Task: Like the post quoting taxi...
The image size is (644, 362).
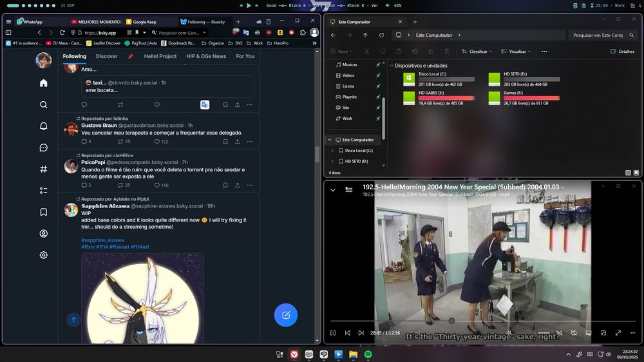Action: pyautogui.click(x=157, y=105)
